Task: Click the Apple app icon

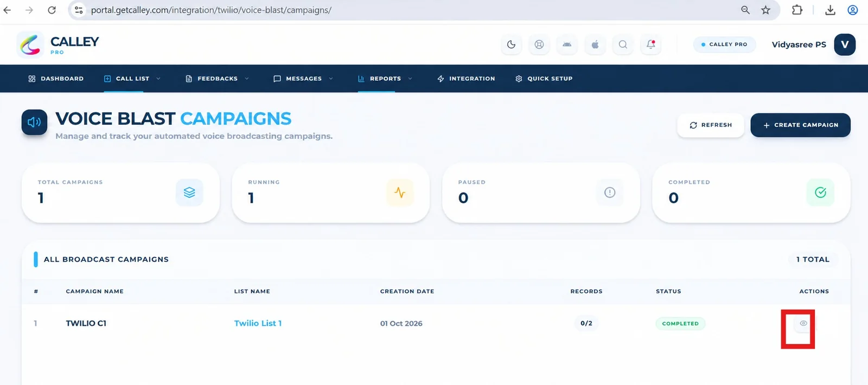Action: click(595, 44)
